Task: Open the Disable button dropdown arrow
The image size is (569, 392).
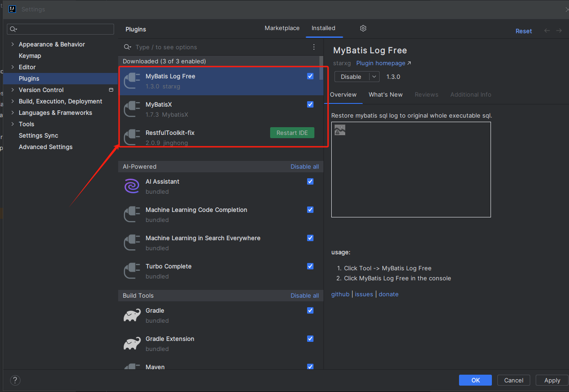Action: [374, 77]
